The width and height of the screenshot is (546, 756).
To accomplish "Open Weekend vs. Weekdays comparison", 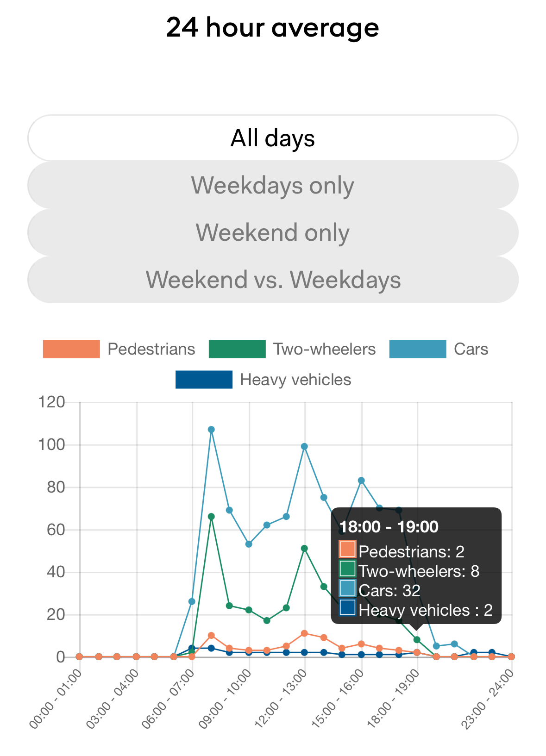I will tap(273, 280).
